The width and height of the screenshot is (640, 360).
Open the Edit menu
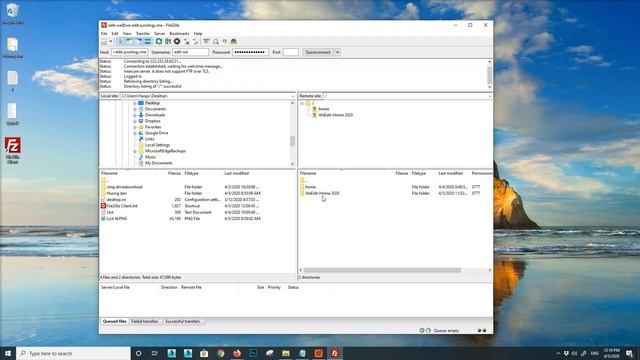point(115,33)
